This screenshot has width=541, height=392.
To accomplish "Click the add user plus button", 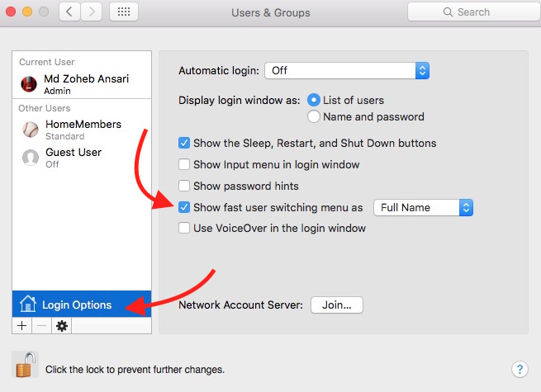I will coord(21,326).
